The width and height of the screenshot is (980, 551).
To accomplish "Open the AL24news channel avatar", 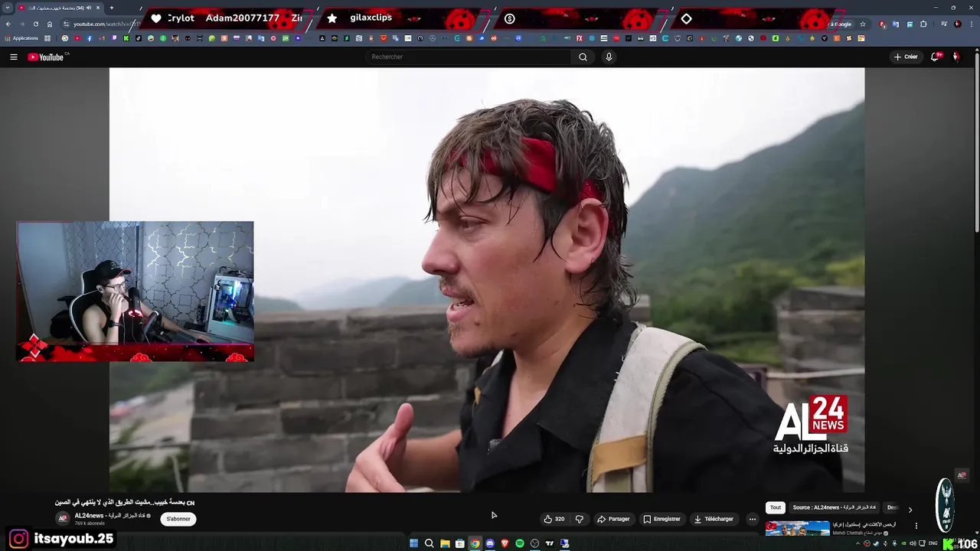I will click(64, 518).
